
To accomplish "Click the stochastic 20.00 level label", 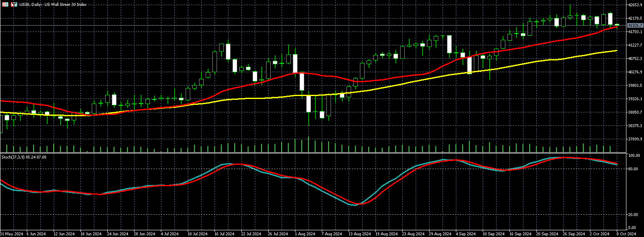I will pyautogui.click(x=634, y=215).
